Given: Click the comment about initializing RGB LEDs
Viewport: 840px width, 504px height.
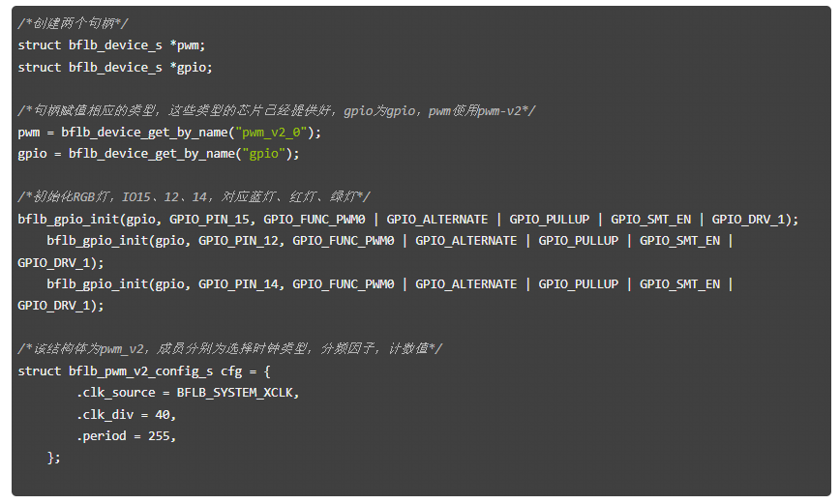Looking at the screenshot, I should click(x=194, y=197).
